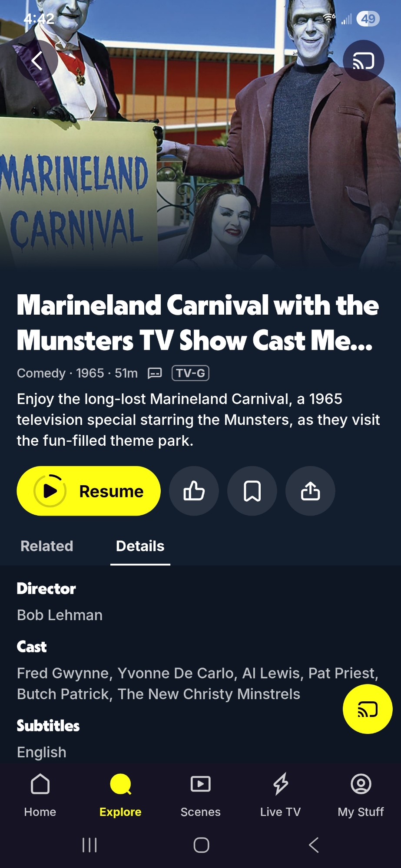Tap the truncated Marineland Carnival title
The height and width of the screenshot is (868, 401).
[198, 322]
